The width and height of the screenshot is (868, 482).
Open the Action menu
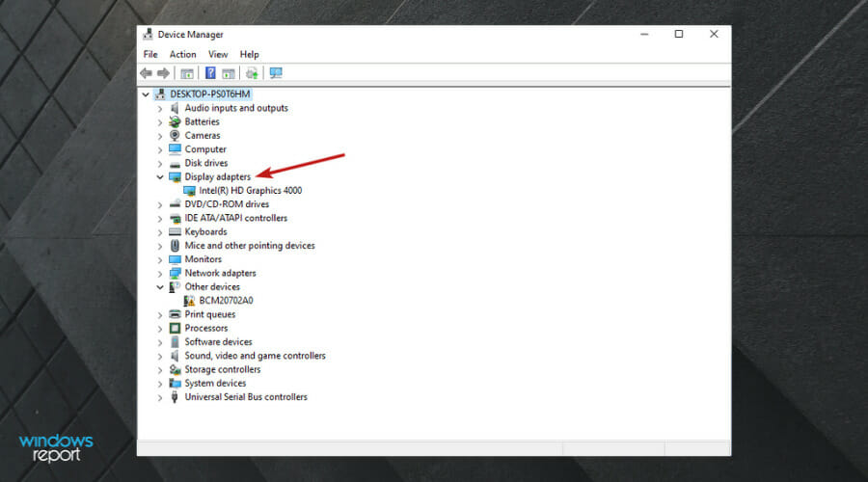click(x=182, y=54)
